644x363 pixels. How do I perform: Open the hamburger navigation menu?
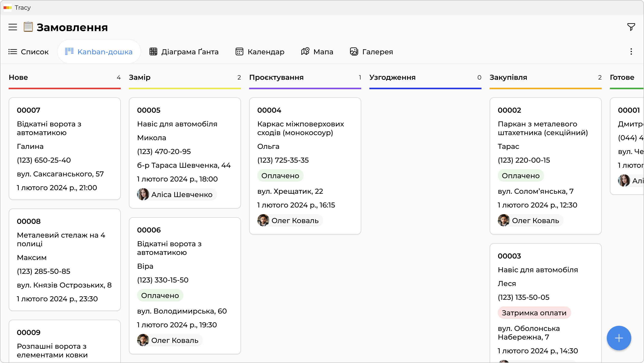point(13,27)
